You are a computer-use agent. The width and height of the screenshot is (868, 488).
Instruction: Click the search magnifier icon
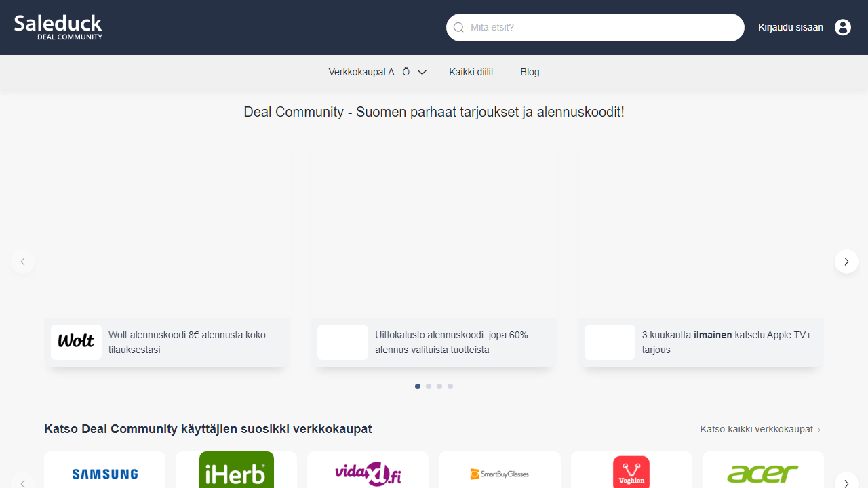pos(458,27)
